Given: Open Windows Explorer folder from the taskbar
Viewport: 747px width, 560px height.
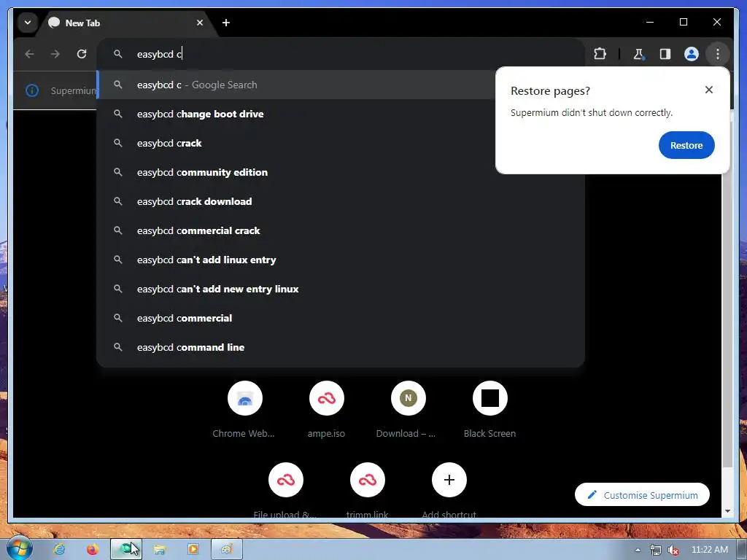Looking at the screenshot, I should [159, 549].
